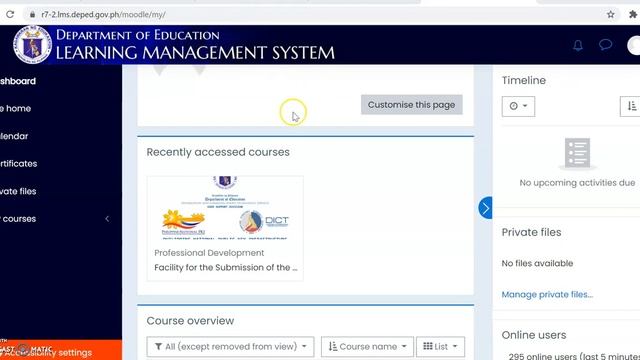Click the Customise this page button
This screenshot has width=640, height=360.
[411, 105]
